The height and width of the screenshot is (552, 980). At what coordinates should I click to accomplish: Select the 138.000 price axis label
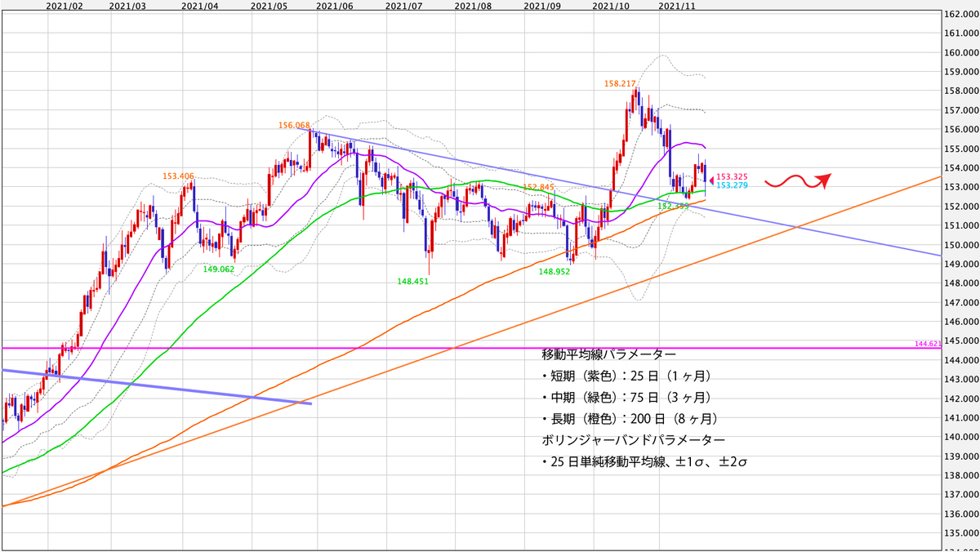(962, 475)
